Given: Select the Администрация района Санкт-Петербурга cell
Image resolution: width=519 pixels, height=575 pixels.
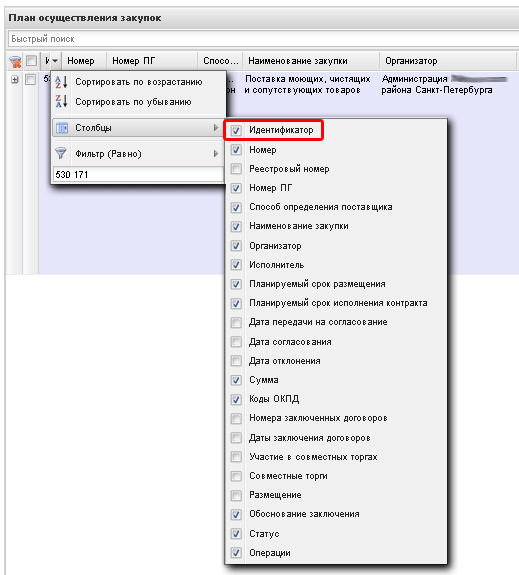Looking at the screenshot, I should click(444, 84).
